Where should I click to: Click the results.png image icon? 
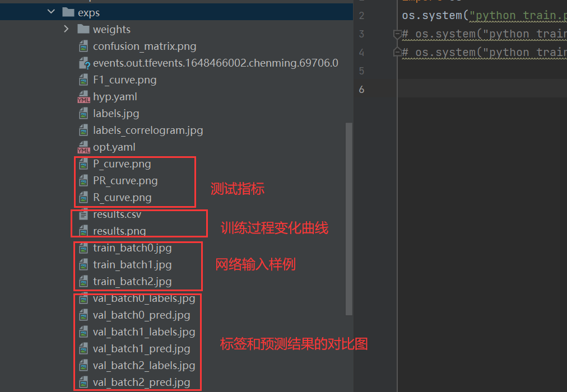(83, 231)
